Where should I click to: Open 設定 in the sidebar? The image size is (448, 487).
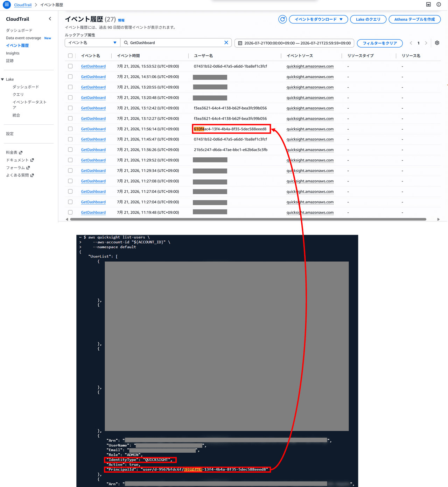10,134
